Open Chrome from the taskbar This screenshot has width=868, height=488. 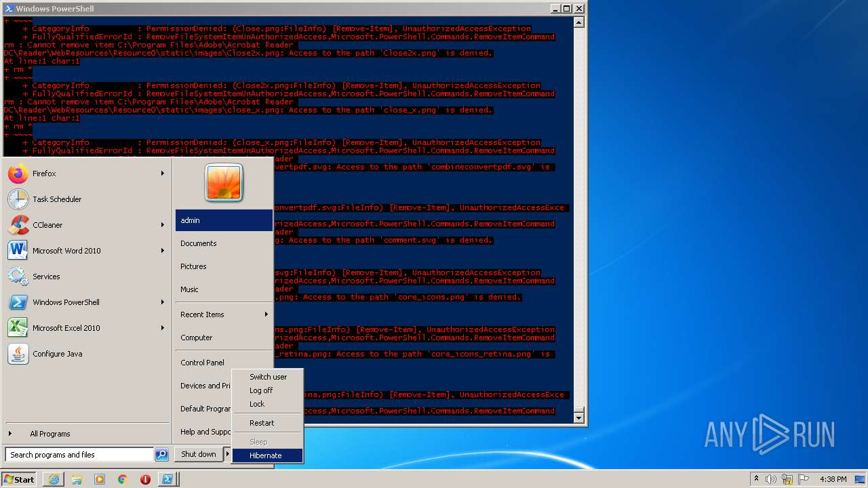coord(123,479)
